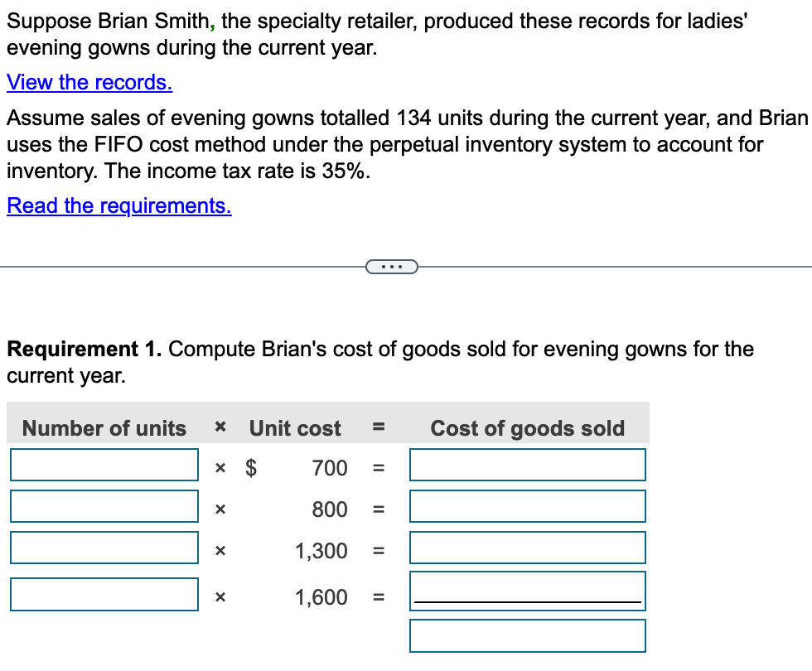Image resolution: width=812 pixels, height=671 pixels.
Task: Click the equals sign in the header row
Action: [x=378, y=428]
